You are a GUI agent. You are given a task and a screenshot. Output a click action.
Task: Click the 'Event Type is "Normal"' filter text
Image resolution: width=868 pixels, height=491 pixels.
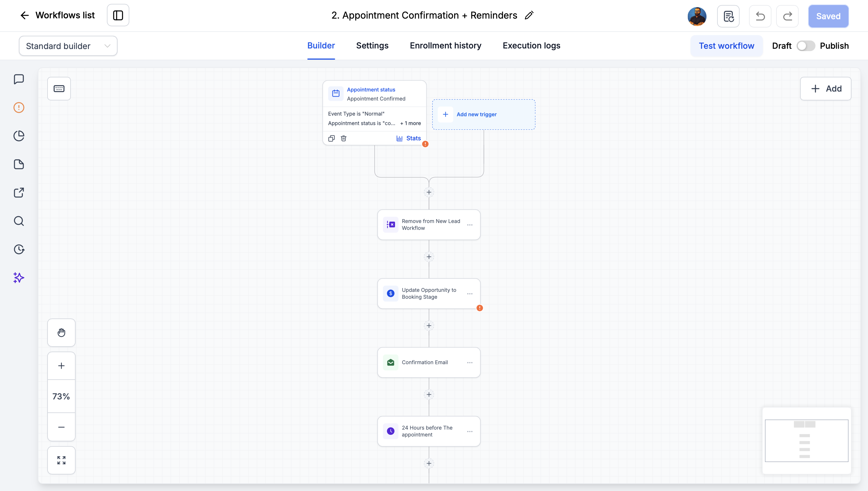pyautogui.click(x=356, y=114)
